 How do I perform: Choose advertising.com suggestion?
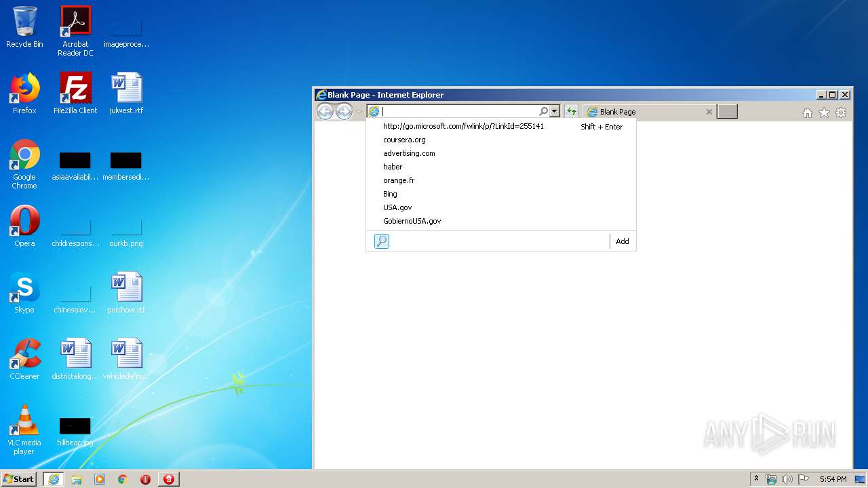coord(501,153)
